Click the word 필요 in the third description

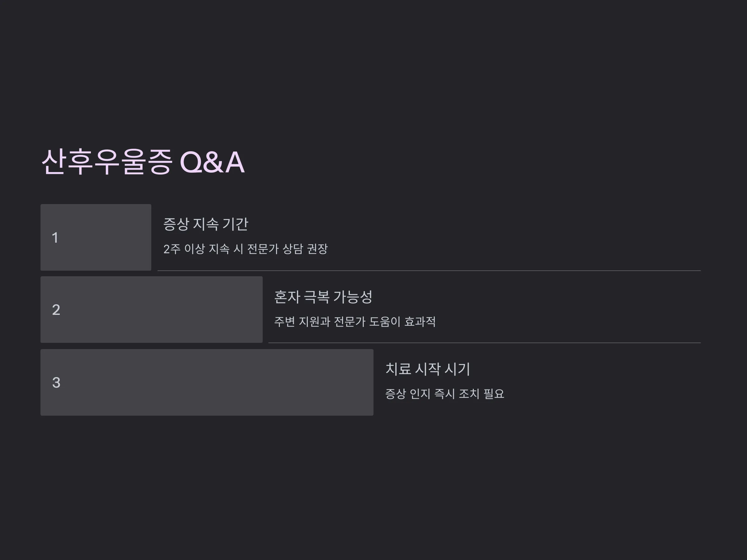(494, 394)
